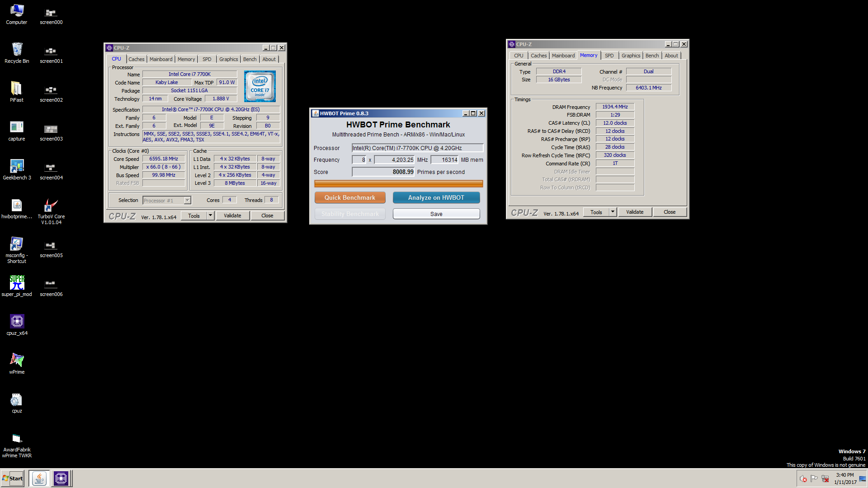Viewport: 868px width, 488px height.
Task: Expand Tools dropdown arrow in right CPU-Z
Action: [x=613, y=212]
